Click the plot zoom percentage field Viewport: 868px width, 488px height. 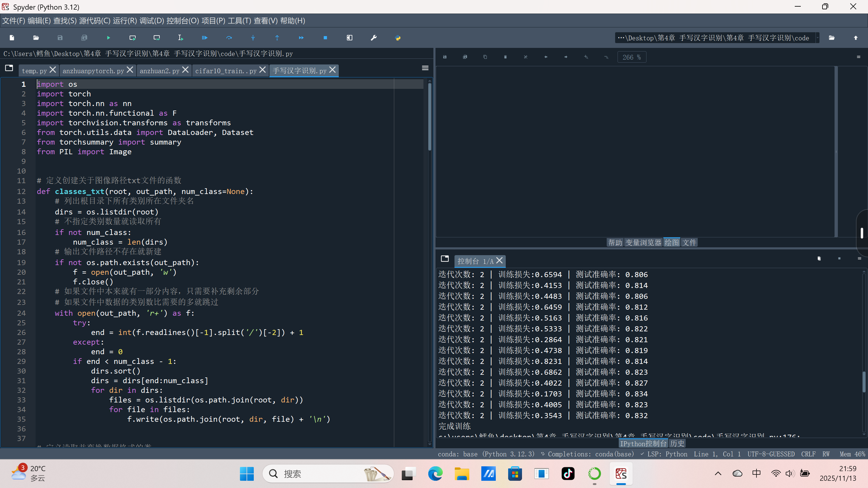point(631,57)
